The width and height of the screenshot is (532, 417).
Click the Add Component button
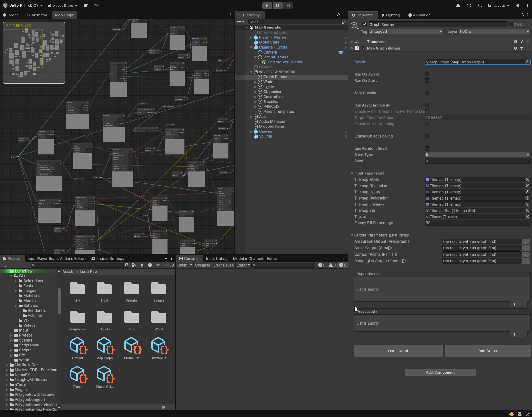coord(440,372)
